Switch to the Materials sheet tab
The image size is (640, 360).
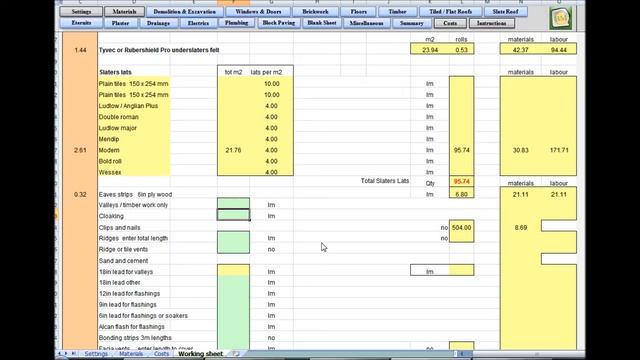(131, 354)
